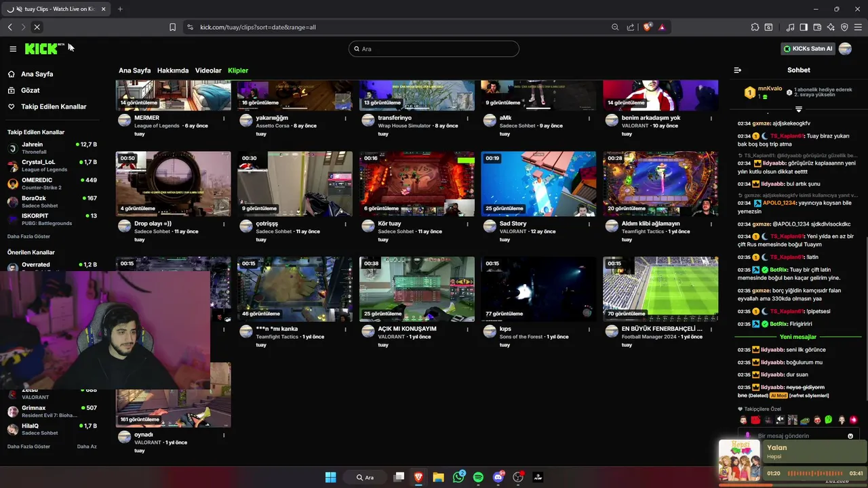Screen dimensions: 868x488
Task: Switch to the Hakkımda tab
Action: pos(173,70)
